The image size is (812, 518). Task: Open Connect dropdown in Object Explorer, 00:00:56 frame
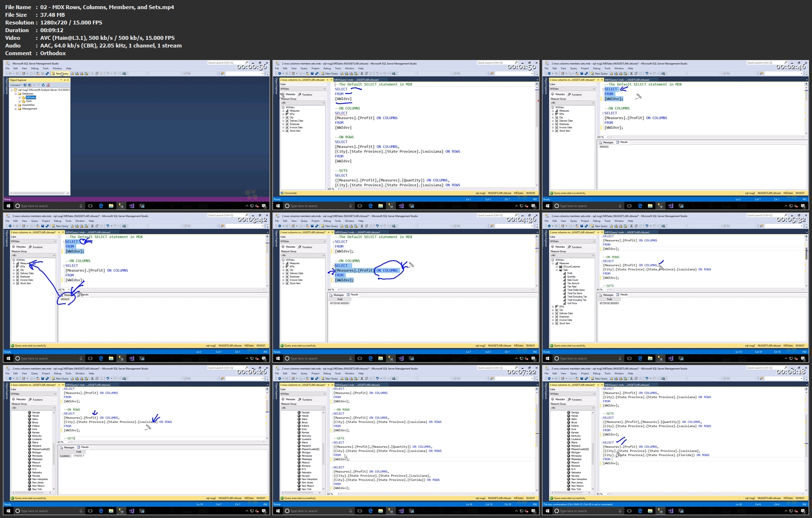(x=16, y=85)
